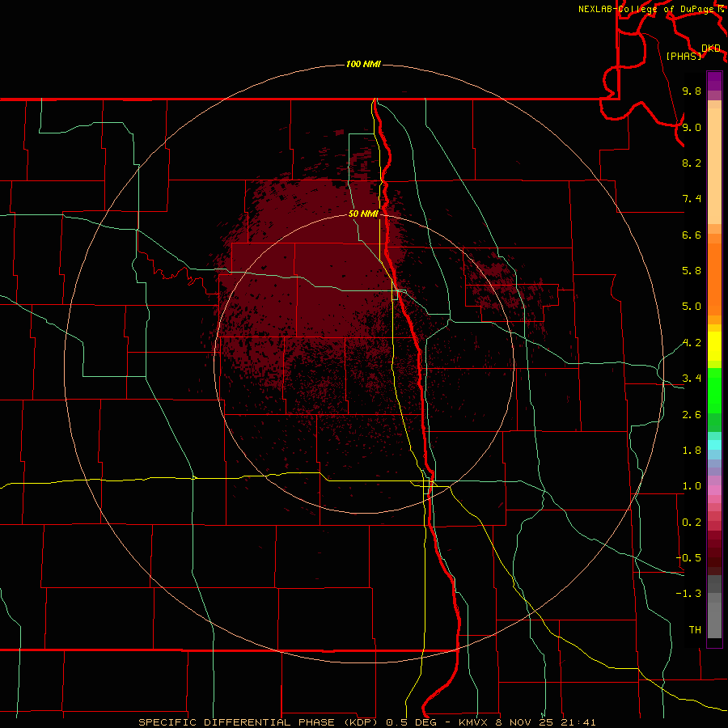Click the 9.8 color scale value
Image resolution: width=728 pixels, height=728 pixels.
692,91
